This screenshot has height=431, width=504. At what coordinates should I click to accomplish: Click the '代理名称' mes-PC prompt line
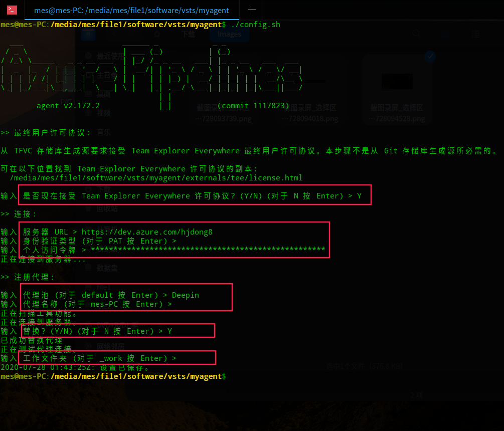[86, 304]
